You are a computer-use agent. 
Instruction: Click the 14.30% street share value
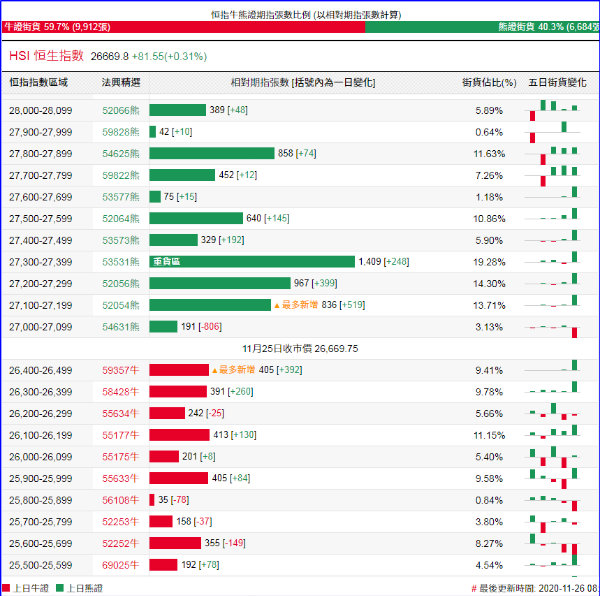(489, 284)
